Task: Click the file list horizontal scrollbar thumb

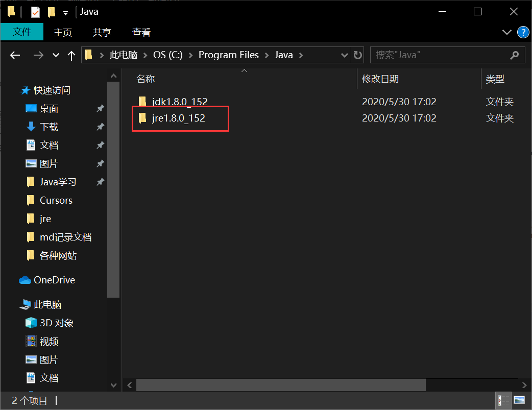Action: pos(281,385)
